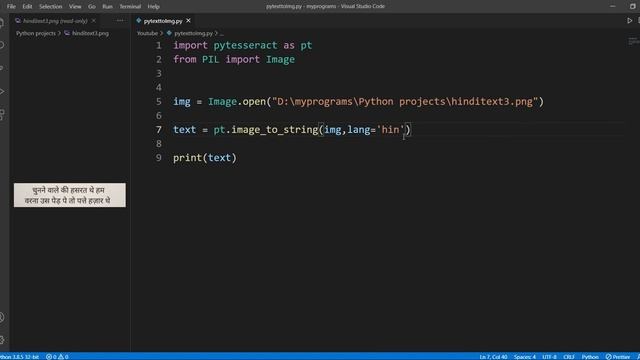Click line number 9 in gutter
This screenshot has height=360, width=640.
coord(158,158)
